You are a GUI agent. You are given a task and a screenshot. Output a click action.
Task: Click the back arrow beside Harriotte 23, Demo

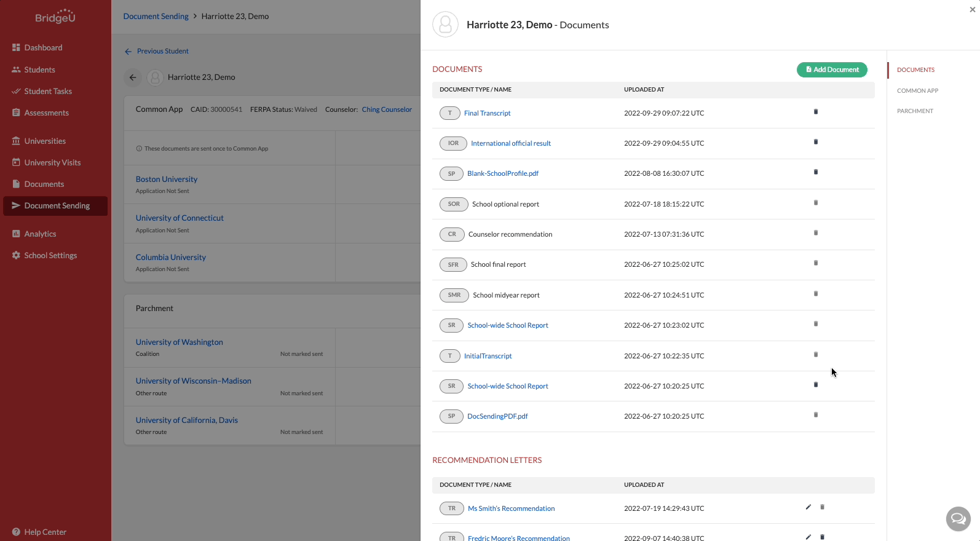pos(133,77)
